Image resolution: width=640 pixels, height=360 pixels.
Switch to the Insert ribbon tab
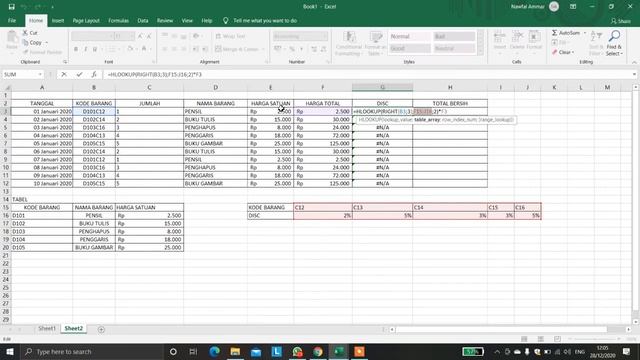[x=58, y=20]
